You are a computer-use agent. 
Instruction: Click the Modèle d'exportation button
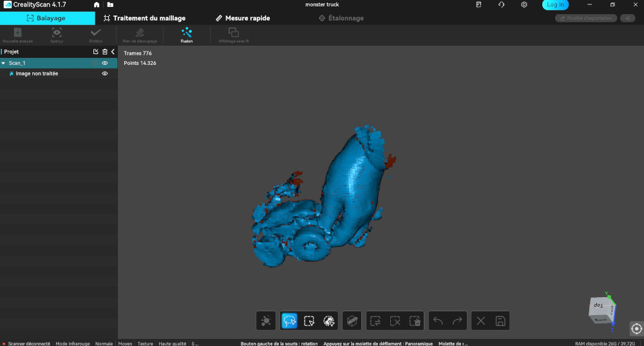pyautogui.click(x=585, y=18)
